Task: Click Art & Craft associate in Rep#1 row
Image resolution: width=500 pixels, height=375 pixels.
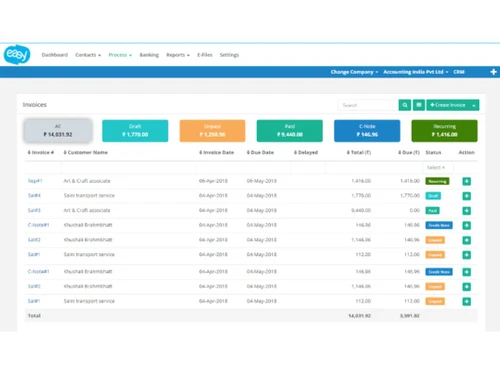Action: 87,181
